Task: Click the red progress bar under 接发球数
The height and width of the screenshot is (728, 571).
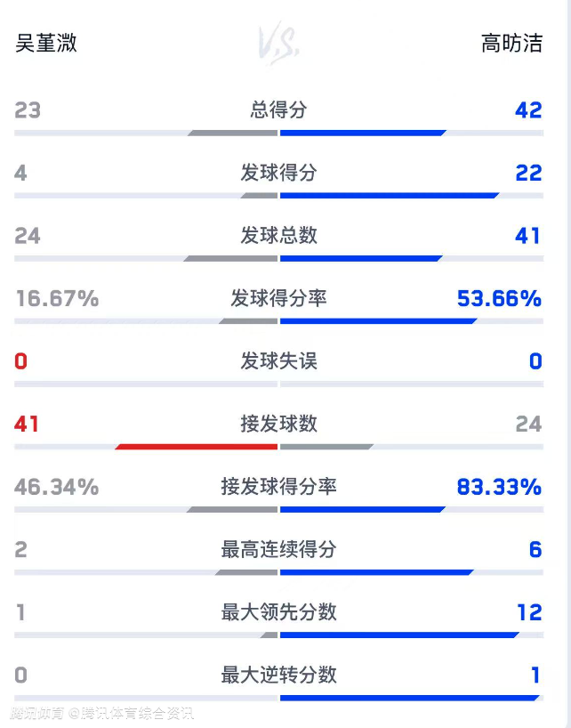Action: coord(197,447)
